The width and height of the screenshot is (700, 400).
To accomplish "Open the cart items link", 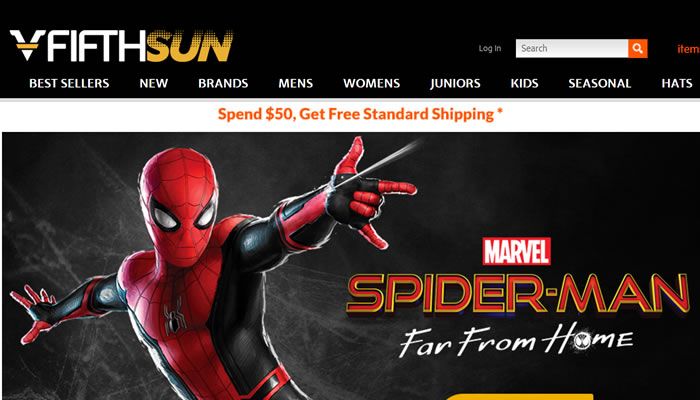I will click(688, 49).
